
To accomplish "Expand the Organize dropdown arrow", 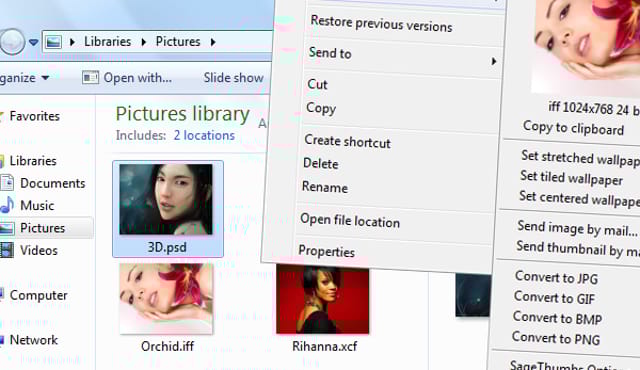I will (x=45, y=78).
